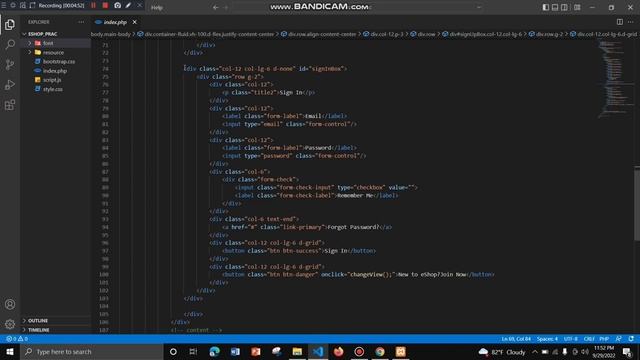This screenshot has width=640, height=360.
Task: Change file encoding UTF-8
Action: point(571,339)
